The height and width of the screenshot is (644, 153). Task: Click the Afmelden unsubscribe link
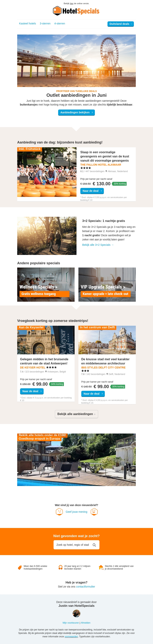click(x=85, y=623)
